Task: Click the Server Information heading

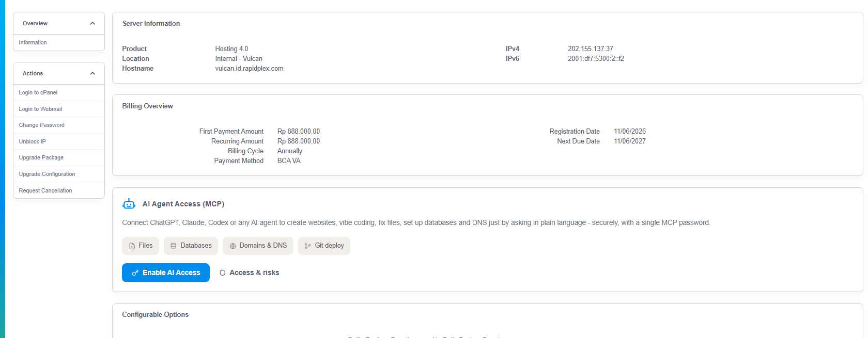Action: [x=151, y=24]
